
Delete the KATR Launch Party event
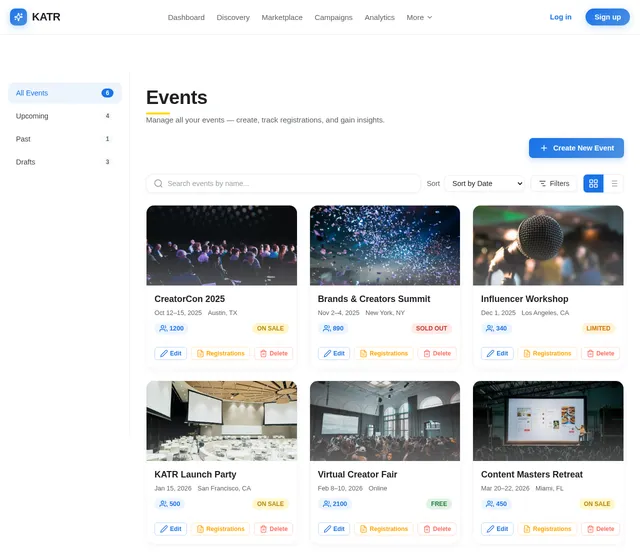click(x=274, y=529)
